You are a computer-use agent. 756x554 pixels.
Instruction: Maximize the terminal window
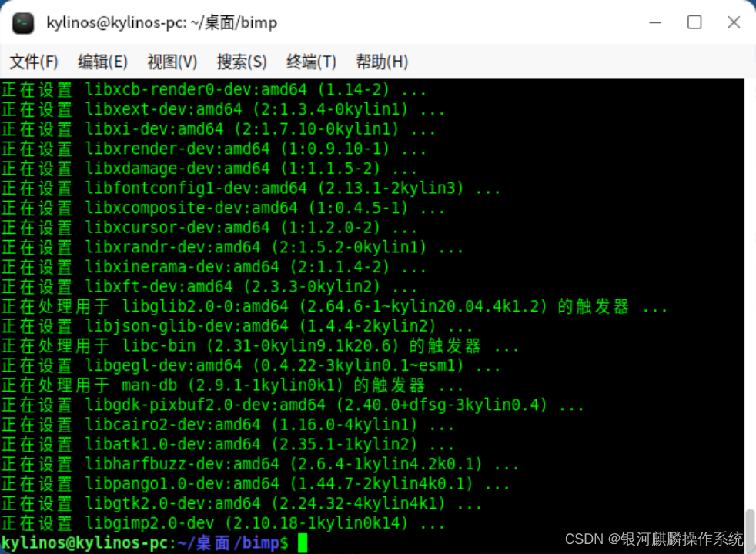click(695, 22)
